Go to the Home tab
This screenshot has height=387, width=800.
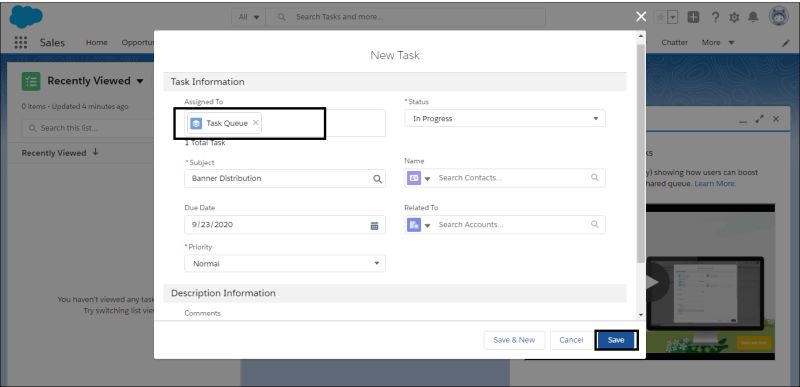coord(96,43)
